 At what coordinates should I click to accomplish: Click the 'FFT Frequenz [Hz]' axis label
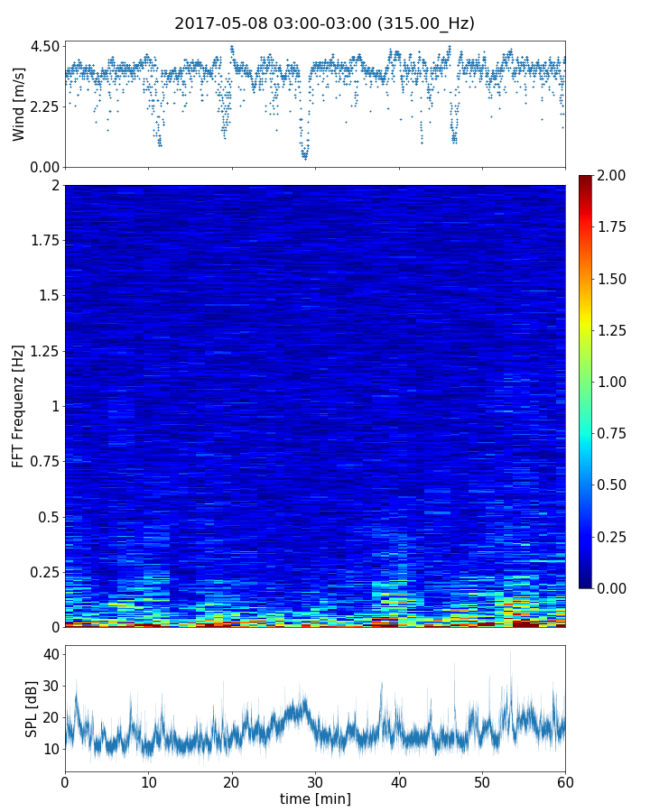click(x=19, y=406)
